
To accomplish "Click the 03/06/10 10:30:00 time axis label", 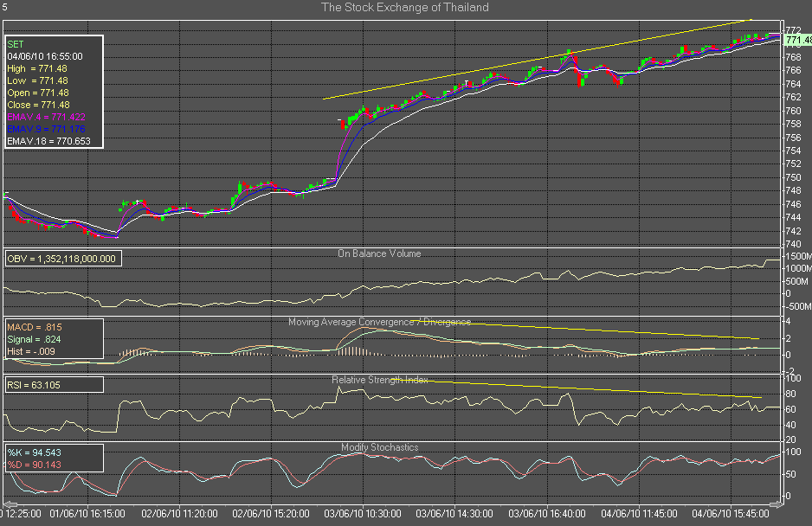I will pyautogui.click(x=363, y=514).
